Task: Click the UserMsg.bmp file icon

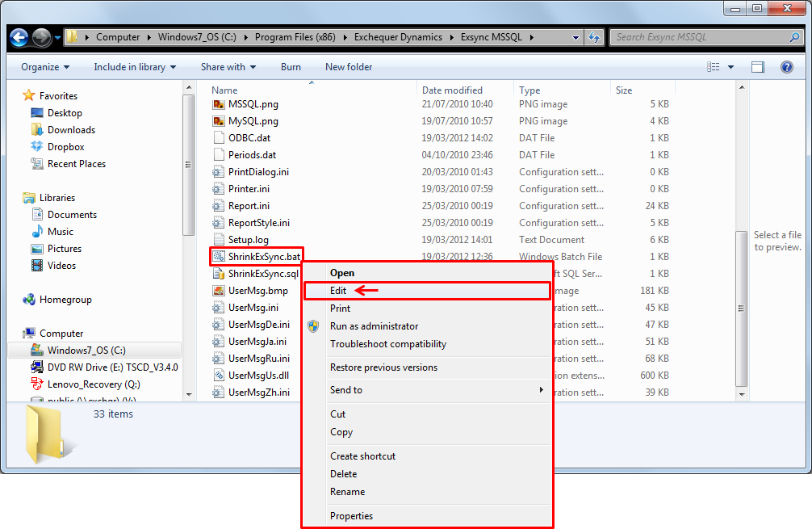Action: click(x=219, y=291)
